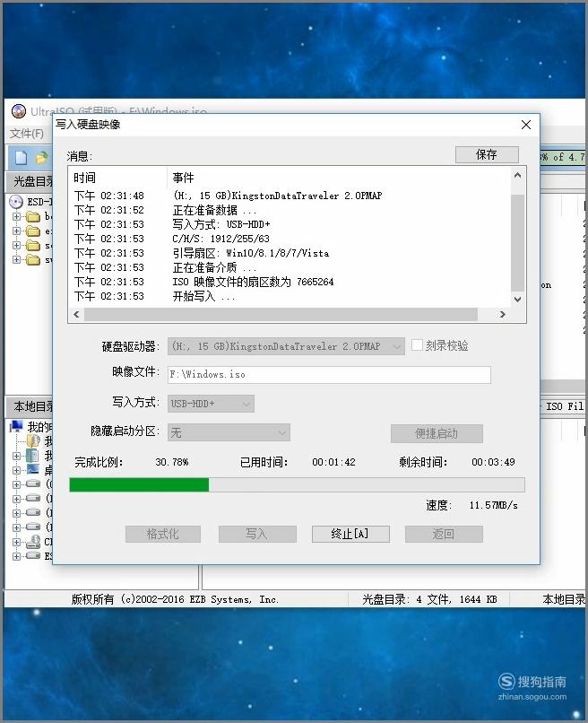Click the 便捷启动 button

coord(437,433)
